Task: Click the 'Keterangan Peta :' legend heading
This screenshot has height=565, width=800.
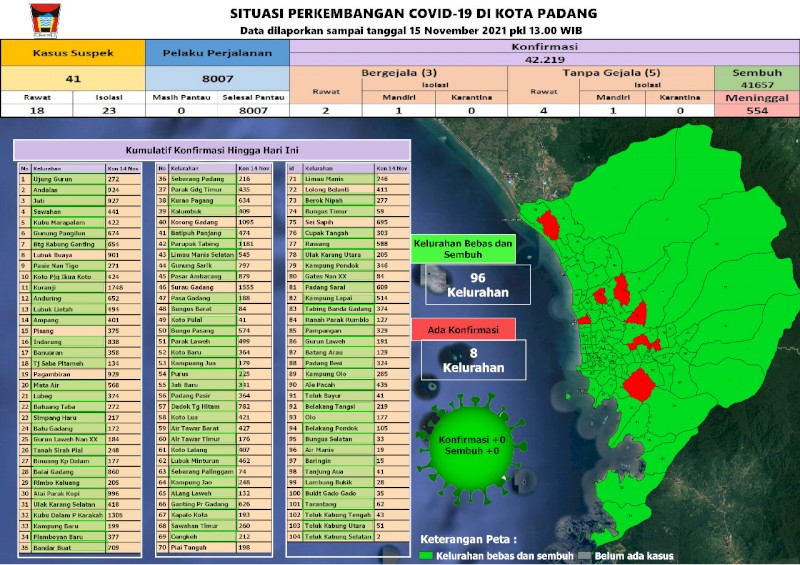Action: (x=468, y=539)
